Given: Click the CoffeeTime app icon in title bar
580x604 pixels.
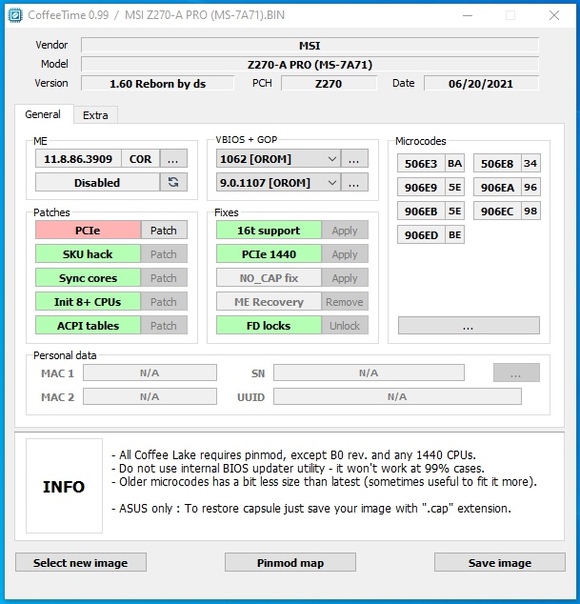Looking at the screenshot, I should pos(15,15).
